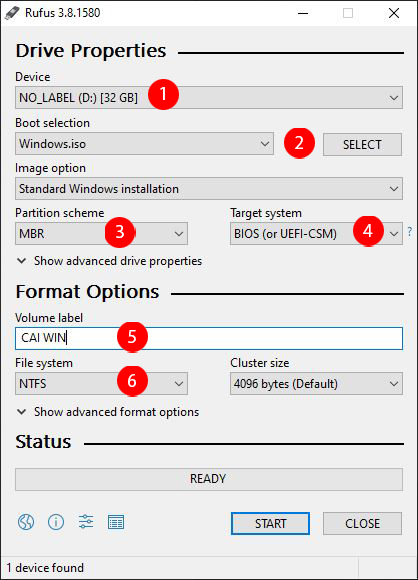Click the START button
The image size is (418, 580).
tap(270, 523)
